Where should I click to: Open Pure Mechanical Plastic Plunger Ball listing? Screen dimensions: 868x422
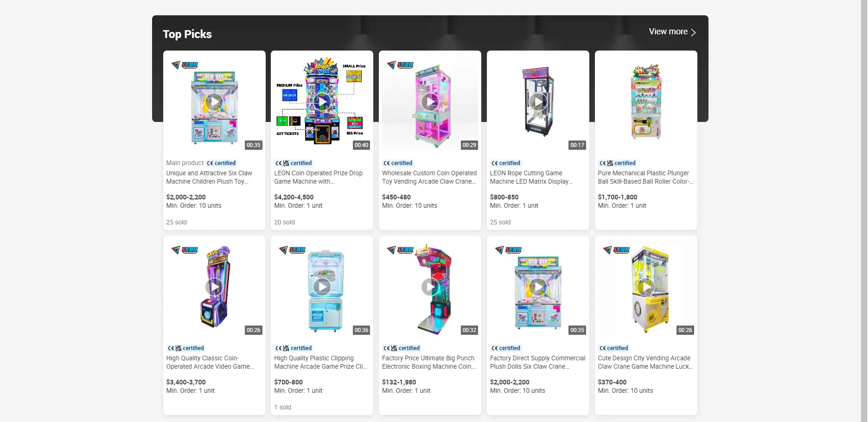click(645, 177)
